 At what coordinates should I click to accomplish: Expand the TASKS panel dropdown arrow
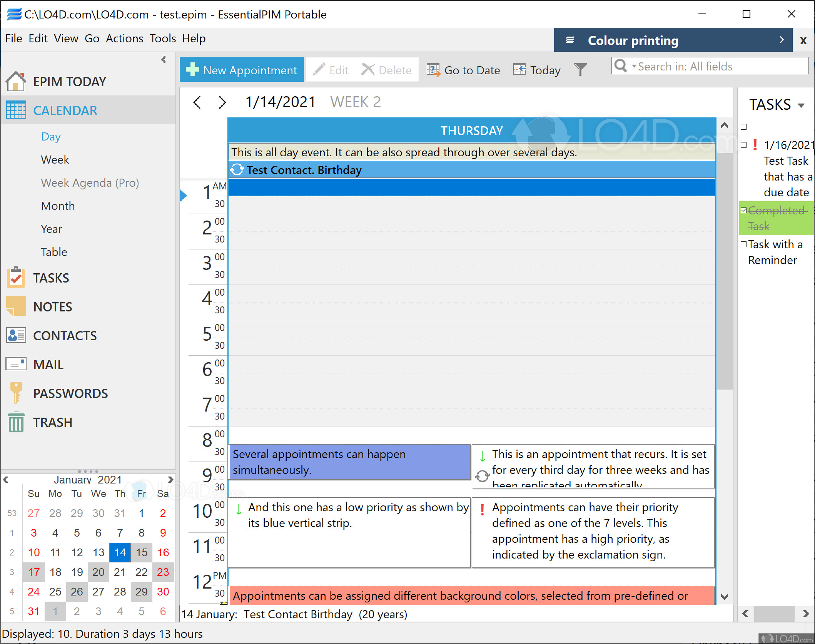pos(801,106)
